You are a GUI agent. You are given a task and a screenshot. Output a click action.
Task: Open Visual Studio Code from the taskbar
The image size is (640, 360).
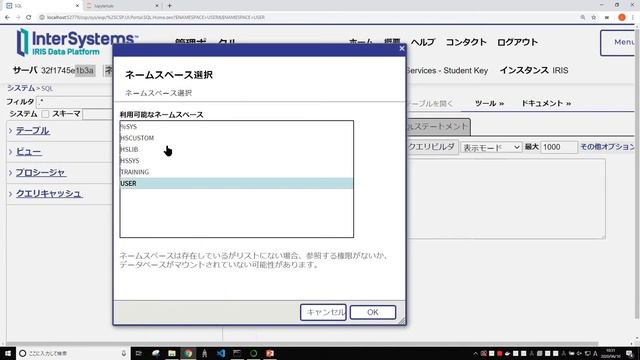pyautogui.click(x=221, y=353)
